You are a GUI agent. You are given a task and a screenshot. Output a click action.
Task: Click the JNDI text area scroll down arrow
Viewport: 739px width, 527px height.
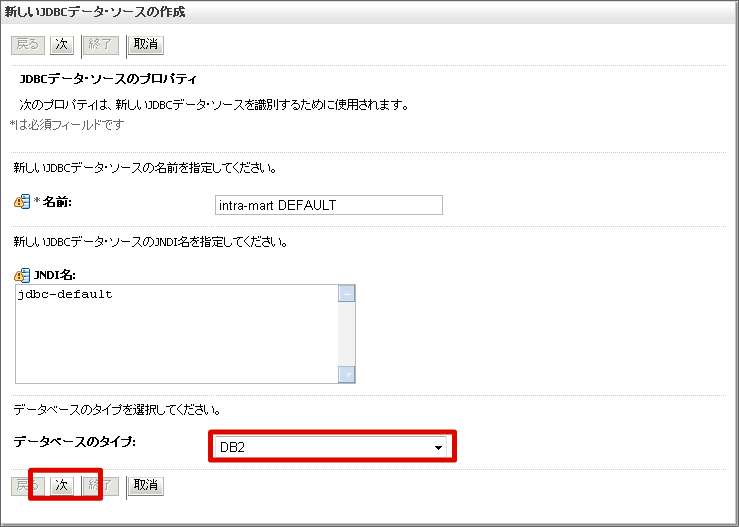click(347, 374)
